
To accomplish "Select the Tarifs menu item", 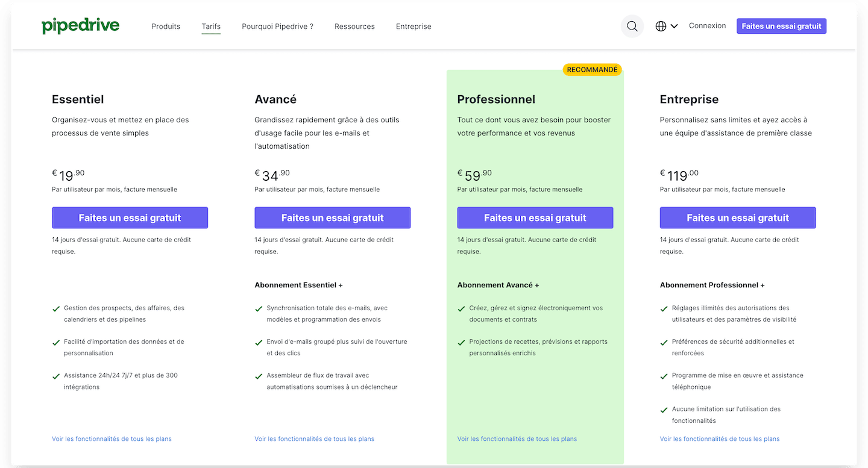I will [211, 27].
